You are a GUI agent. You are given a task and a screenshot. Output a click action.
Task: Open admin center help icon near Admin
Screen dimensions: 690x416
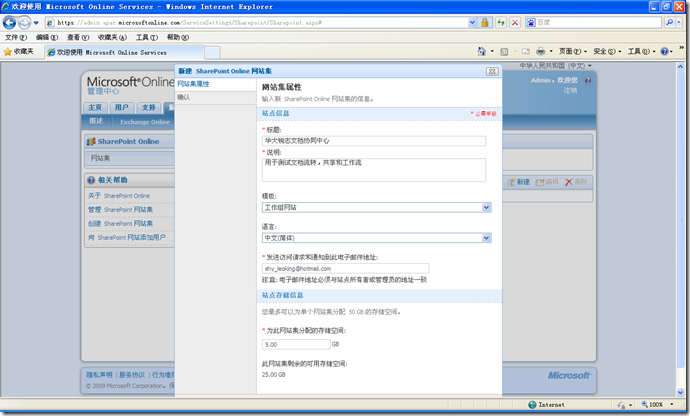click(588, 80)
